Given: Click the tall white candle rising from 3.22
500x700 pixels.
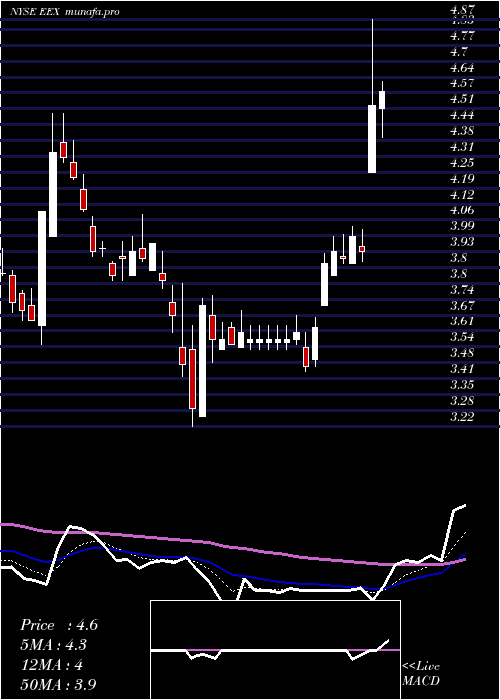Looking at the screenshot, I should coord(203,361).
